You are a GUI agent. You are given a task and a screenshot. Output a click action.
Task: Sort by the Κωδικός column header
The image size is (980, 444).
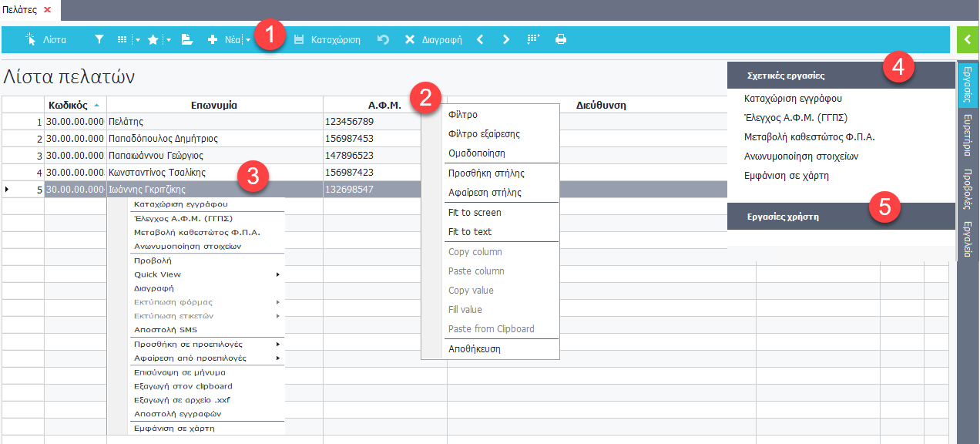69,106
